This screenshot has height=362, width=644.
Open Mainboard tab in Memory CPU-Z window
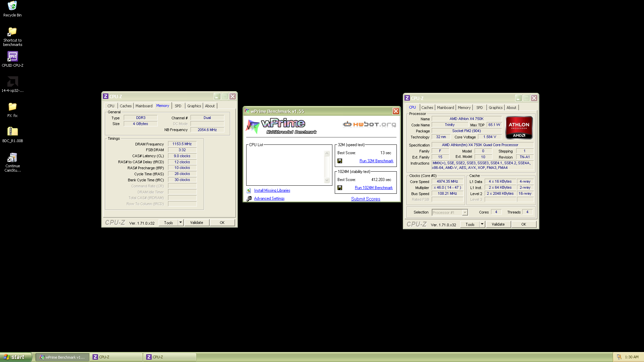[144, 106]
